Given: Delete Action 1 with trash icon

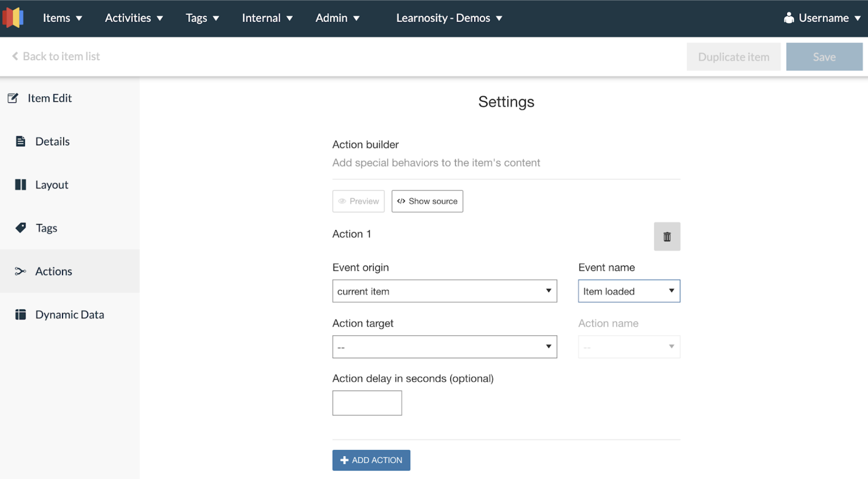Looking at the screenshot, I should [667, 236].
